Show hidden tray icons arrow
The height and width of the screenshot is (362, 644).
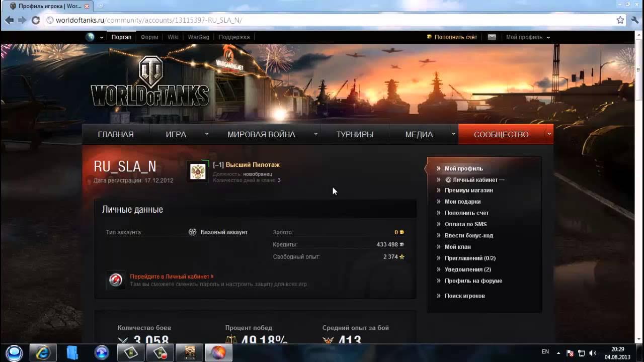[558, 353]
